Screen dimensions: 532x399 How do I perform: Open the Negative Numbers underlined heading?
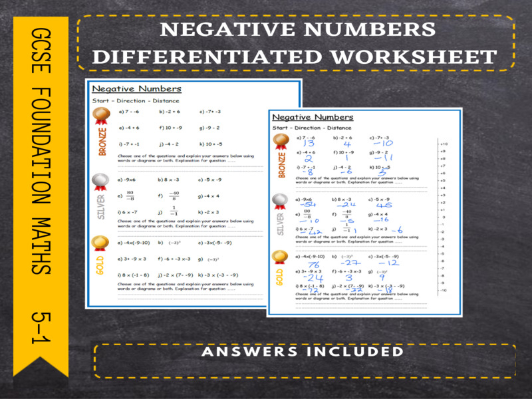pyautogui.click(x=136, y=88)
